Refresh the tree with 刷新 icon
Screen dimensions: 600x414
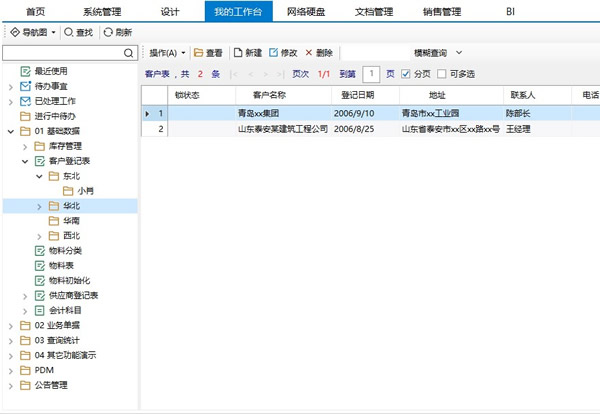click(108, 32)
